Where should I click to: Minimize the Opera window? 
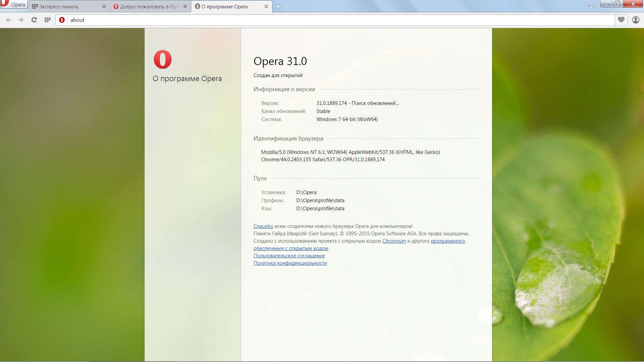(x=606, y=4)
